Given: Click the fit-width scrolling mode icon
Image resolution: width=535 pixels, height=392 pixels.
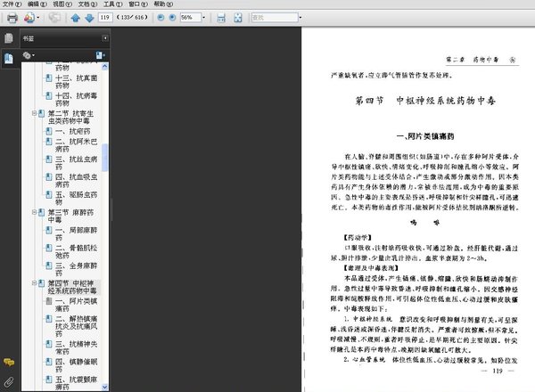Looking at the screenshot, I should tap(221, 18).
